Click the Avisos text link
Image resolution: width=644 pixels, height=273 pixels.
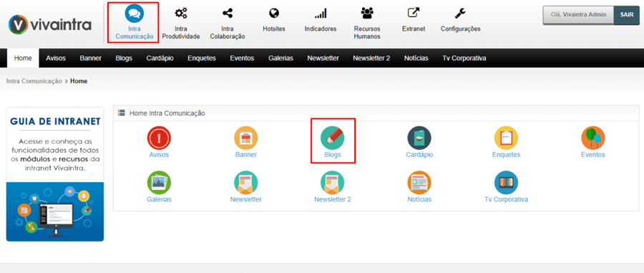[x=159, y=155]
